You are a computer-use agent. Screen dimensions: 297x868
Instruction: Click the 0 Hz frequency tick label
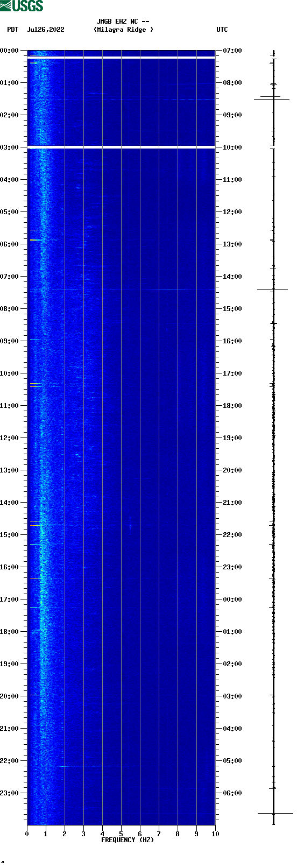(27, 834)
